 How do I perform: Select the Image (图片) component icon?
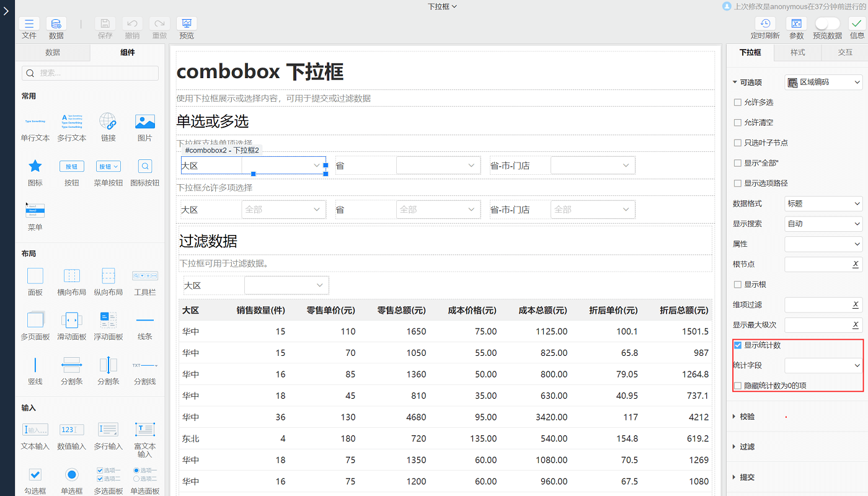[x=144, y=122]
